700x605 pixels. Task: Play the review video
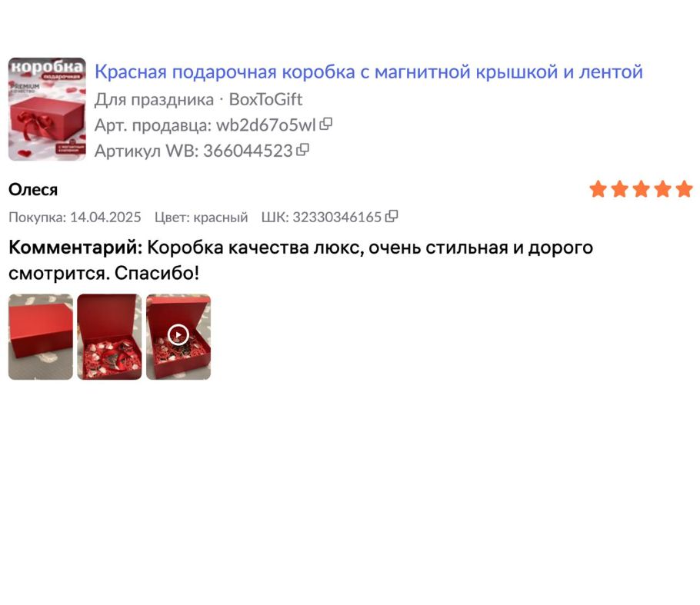coord(178,336)
